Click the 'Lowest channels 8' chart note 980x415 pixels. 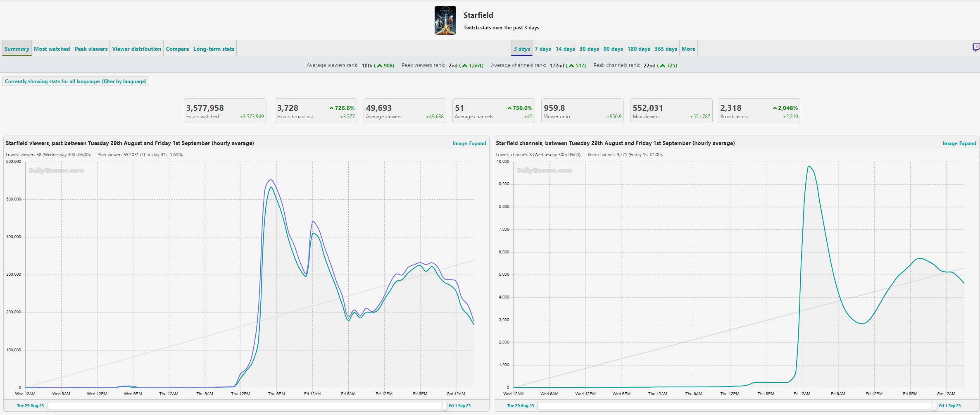tap(538, 155)
